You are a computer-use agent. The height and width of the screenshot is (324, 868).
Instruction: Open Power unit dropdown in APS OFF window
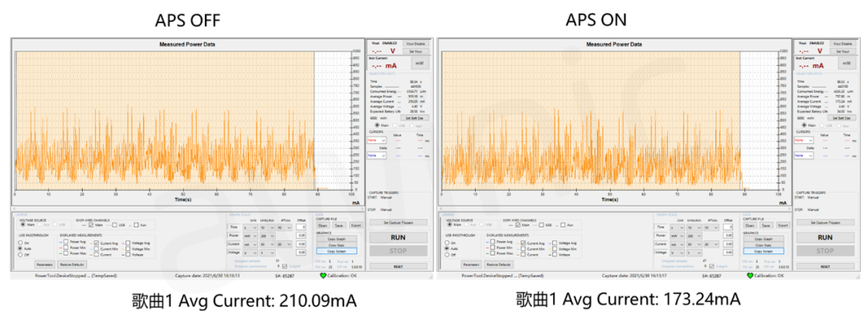[x=250, y=236]
